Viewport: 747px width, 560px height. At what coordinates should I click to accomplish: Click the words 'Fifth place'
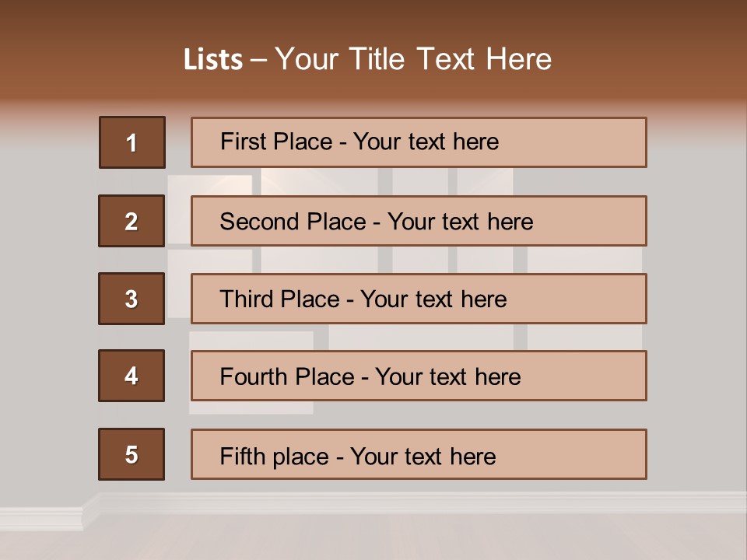point(275,457)
